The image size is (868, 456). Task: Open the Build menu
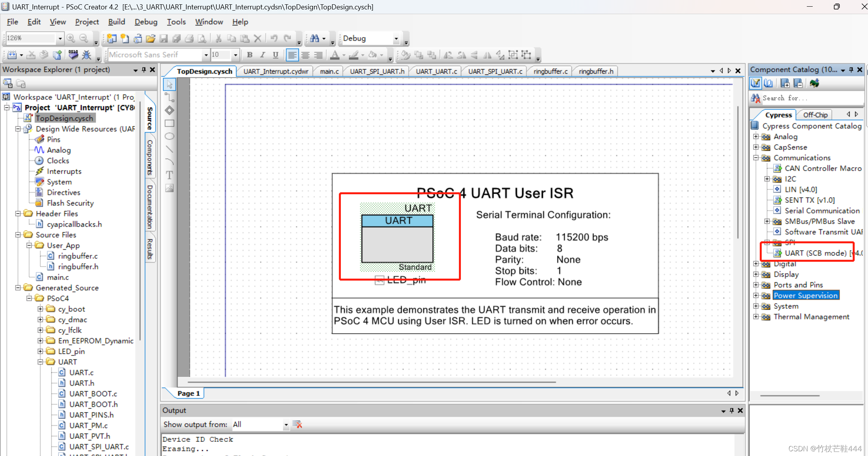(116, 22)
